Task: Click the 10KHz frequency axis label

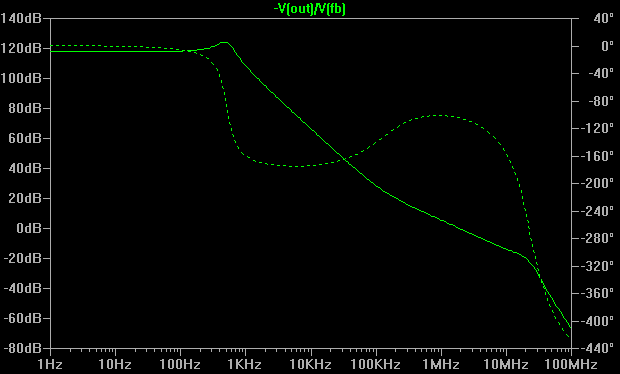Action: tap(310, 364)
